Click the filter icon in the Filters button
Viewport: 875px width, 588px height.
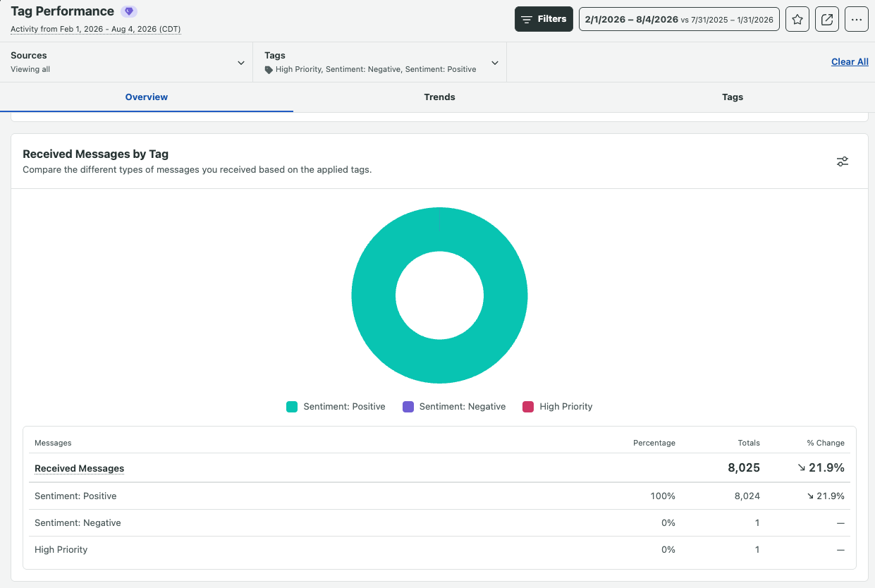click(x=527, y=20)
